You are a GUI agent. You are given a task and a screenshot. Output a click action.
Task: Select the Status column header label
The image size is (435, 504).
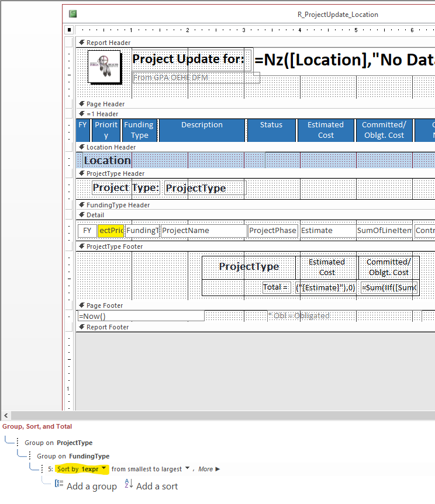pyautogui.click(x=271, y=130)
